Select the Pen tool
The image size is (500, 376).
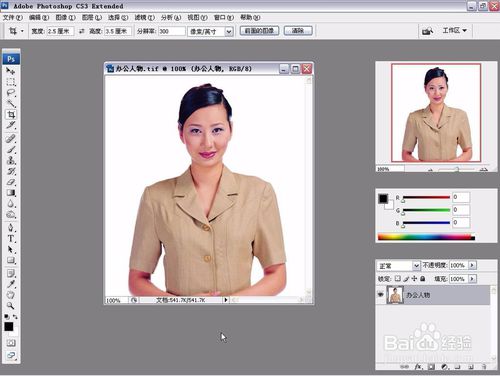11,228
